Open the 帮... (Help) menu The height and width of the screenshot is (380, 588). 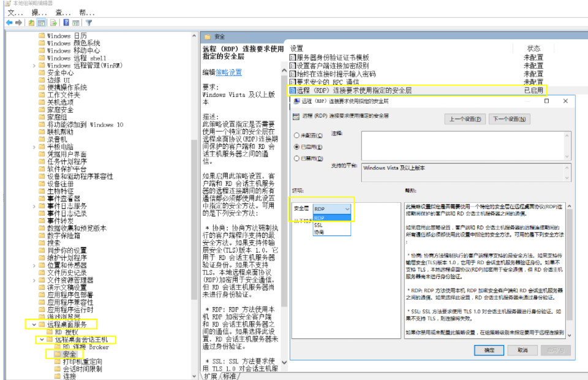pyautogui.click(x=86, y=12)
